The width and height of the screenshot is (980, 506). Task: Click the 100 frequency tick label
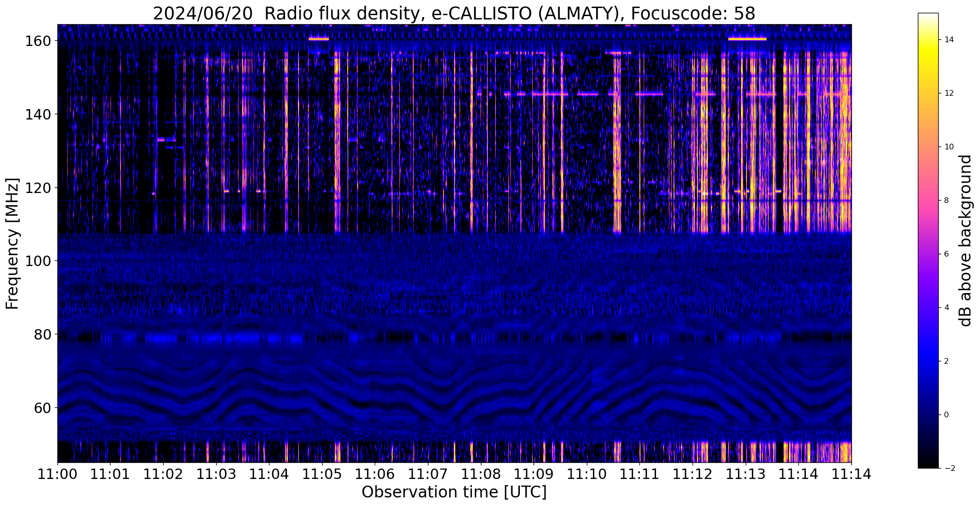point(38,261)
